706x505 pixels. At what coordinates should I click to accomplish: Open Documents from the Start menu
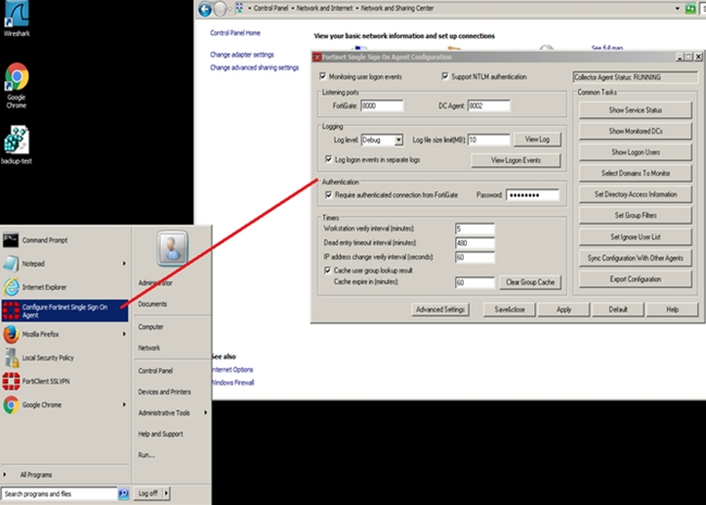click(153, 304)
